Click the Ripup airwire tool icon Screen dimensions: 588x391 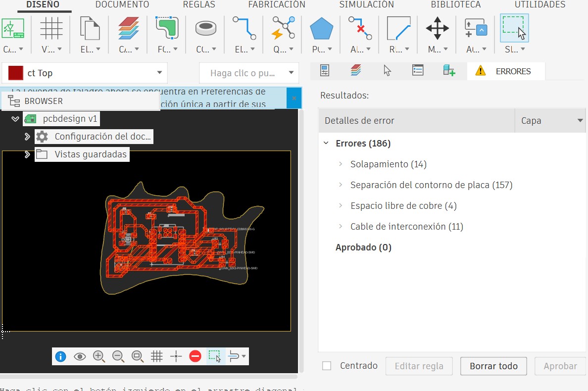[360, 28]
